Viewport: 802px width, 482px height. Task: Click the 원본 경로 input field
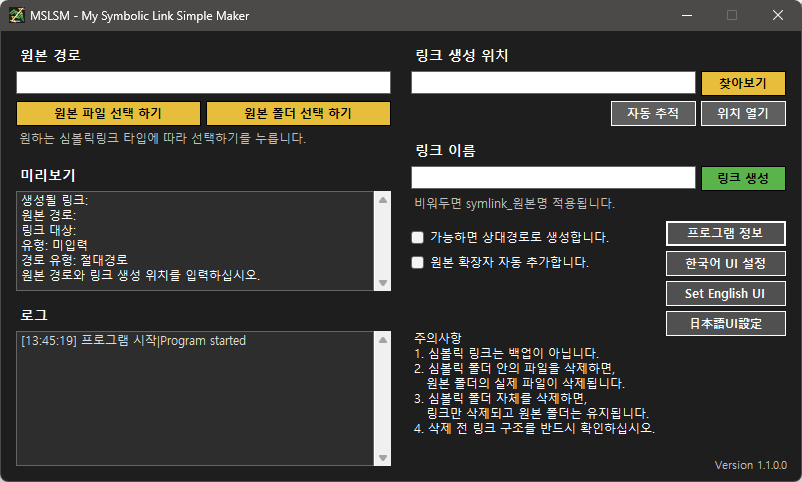pos(203,83)
